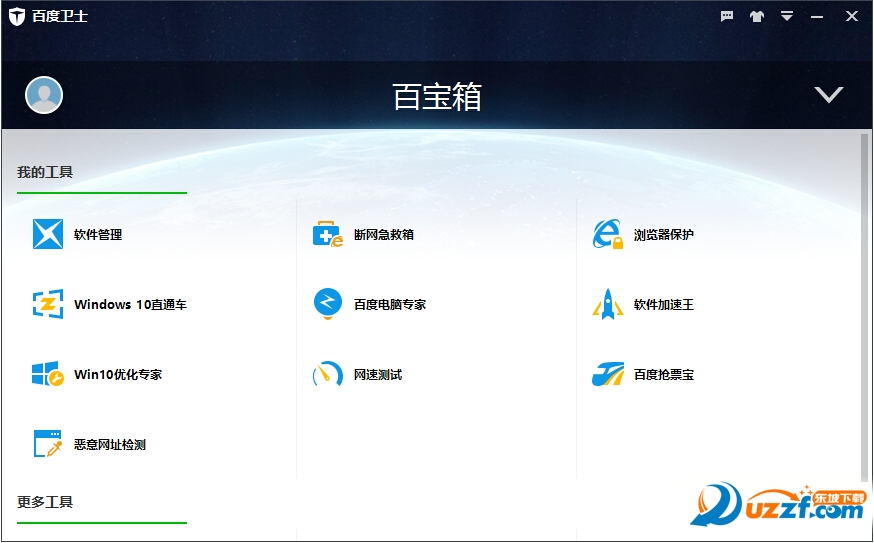The image size is (874, 543).
Task: Click the 恶意网址检测 icon
Action: pos(47,445)
